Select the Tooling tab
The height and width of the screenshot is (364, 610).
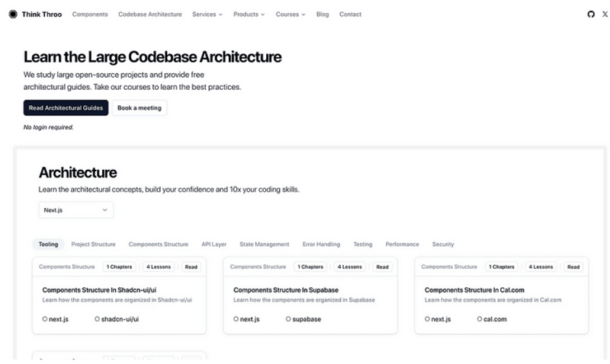pos(48,244)
